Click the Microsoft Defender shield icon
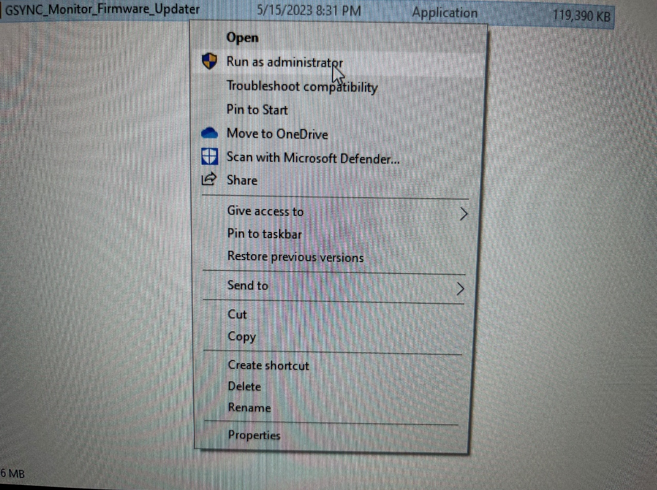Viewport: 657px width, 490px height. click(209, 156)
